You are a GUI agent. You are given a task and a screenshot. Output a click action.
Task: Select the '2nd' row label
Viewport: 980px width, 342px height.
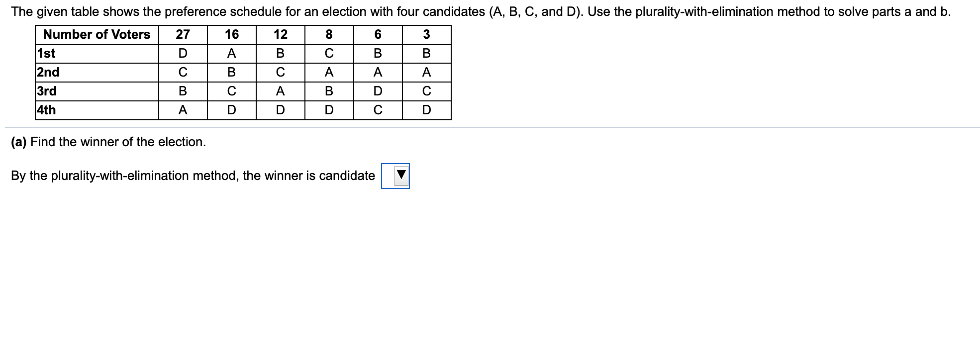pos(48,73)
